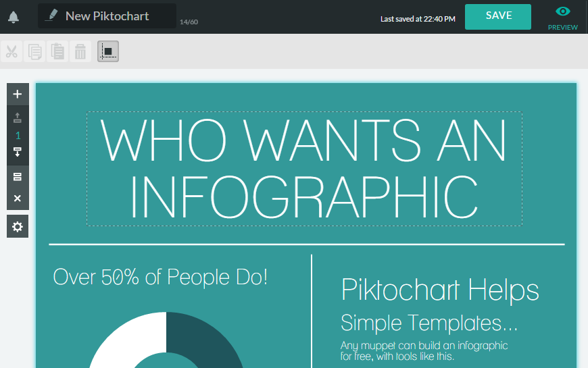This screenshot has width=588, height=368.
Task: Click the 14/60 character counter
Action: coord(189,22)
